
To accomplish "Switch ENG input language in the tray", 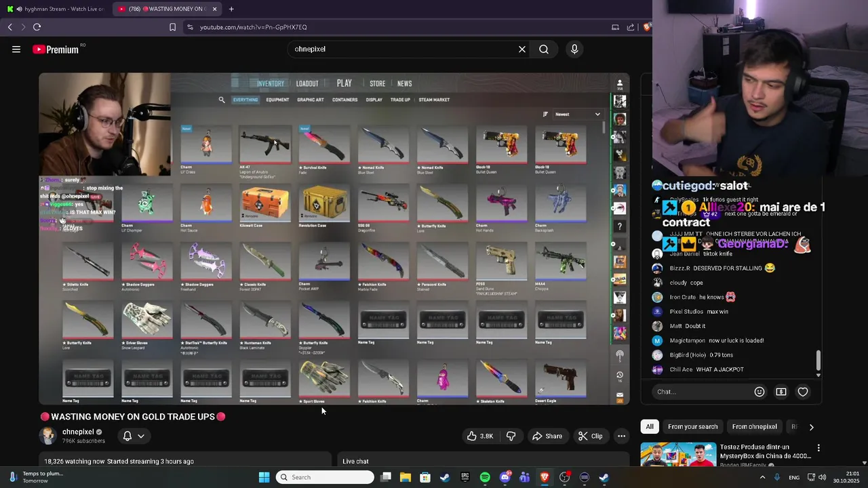I will 794,477.
